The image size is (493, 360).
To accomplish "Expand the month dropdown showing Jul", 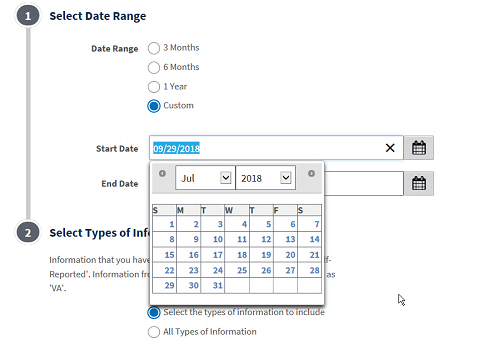I will (205, 178).
